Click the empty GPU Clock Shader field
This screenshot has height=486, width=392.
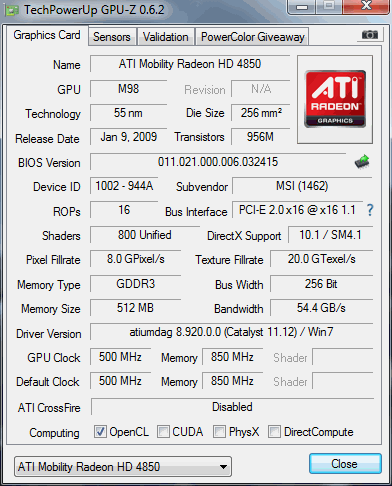point(343,357)
